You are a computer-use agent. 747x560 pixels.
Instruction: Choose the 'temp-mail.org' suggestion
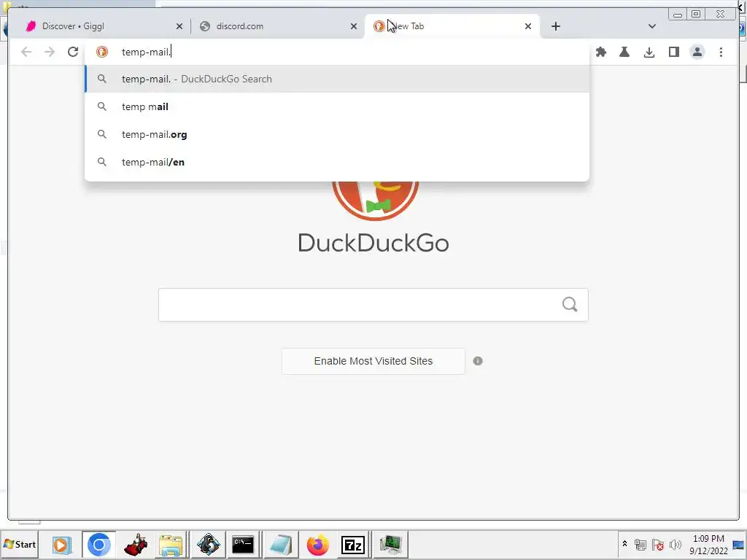[337, 134]
